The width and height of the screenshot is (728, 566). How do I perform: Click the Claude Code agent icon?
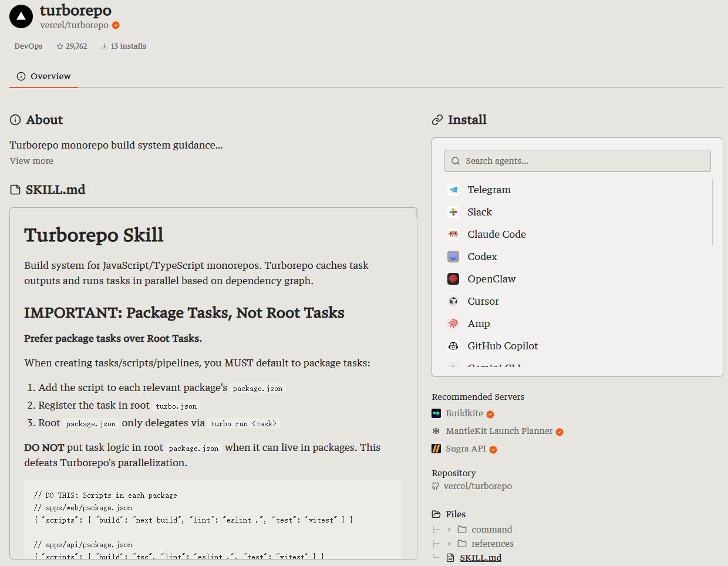(x=453, y=234)
